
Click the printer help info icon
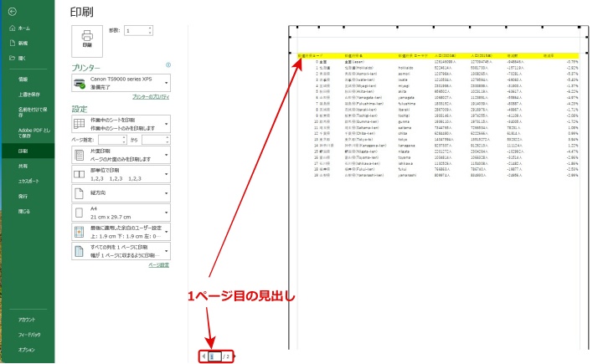[168, 65]
